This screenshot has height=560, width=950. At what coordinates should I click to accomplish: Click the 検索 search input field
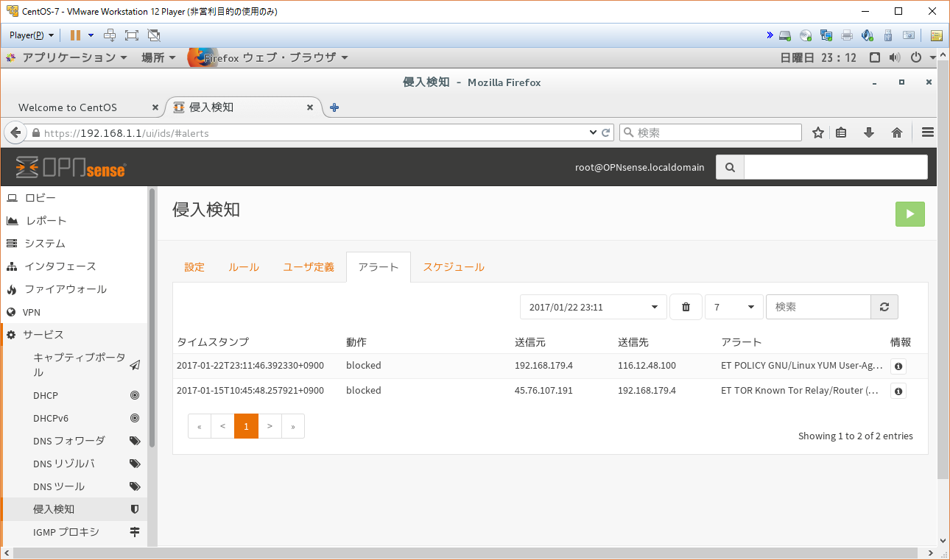click(x=818, y=307)
